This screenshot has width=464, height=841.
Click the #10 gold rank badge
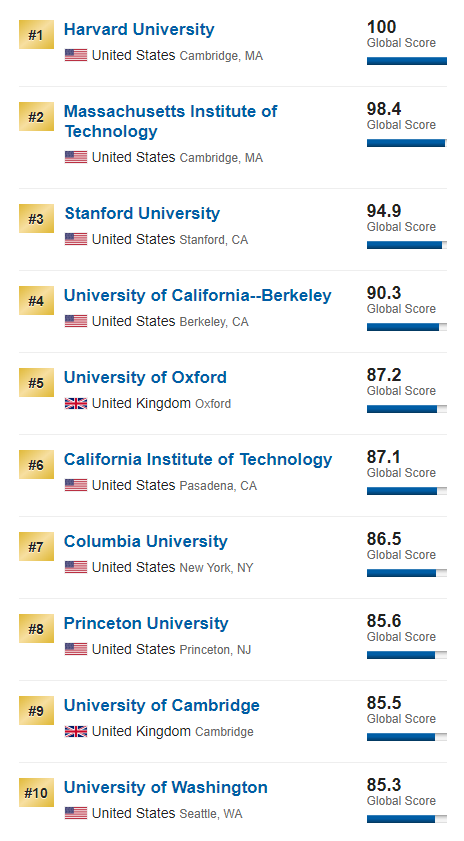coord(36,793)
